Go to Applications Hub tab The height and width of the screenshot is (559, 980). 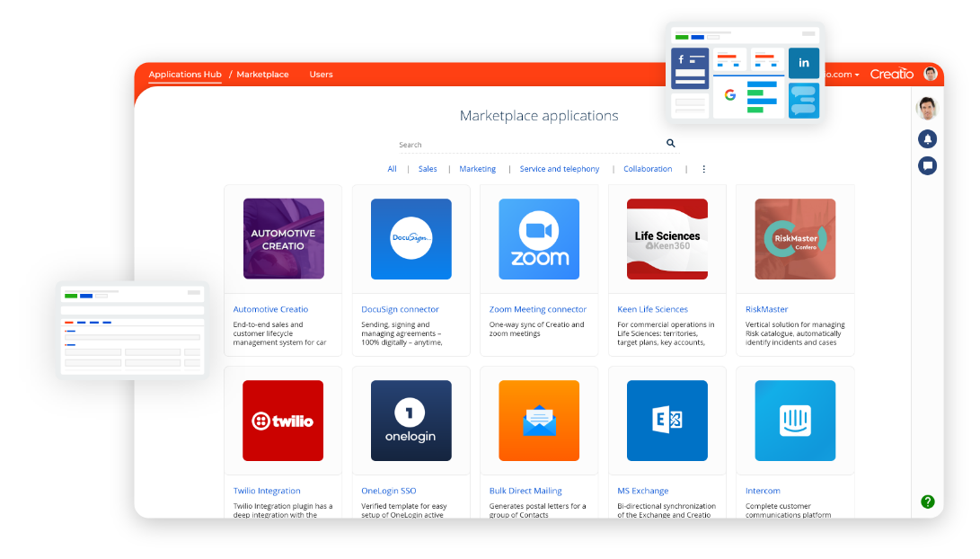pos(185,75)
